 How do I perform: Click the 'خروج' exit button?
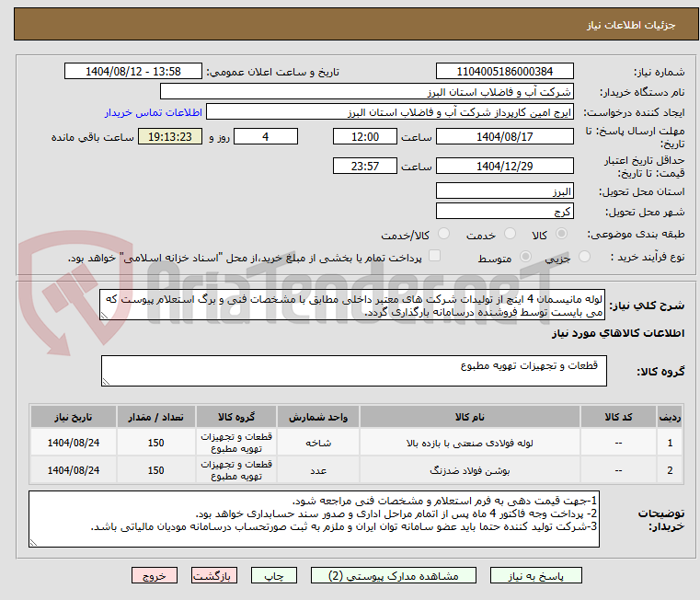[154, 575]
